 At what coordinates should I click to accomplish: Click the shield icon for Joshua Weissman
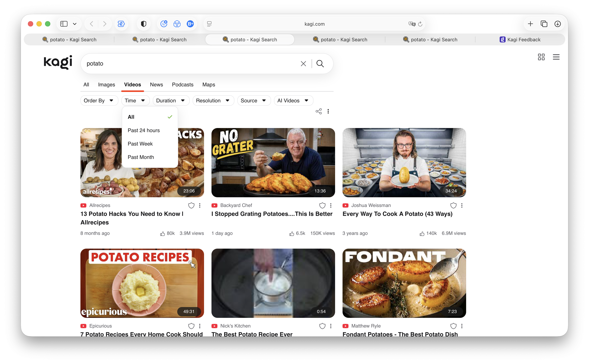pos(453,205)
